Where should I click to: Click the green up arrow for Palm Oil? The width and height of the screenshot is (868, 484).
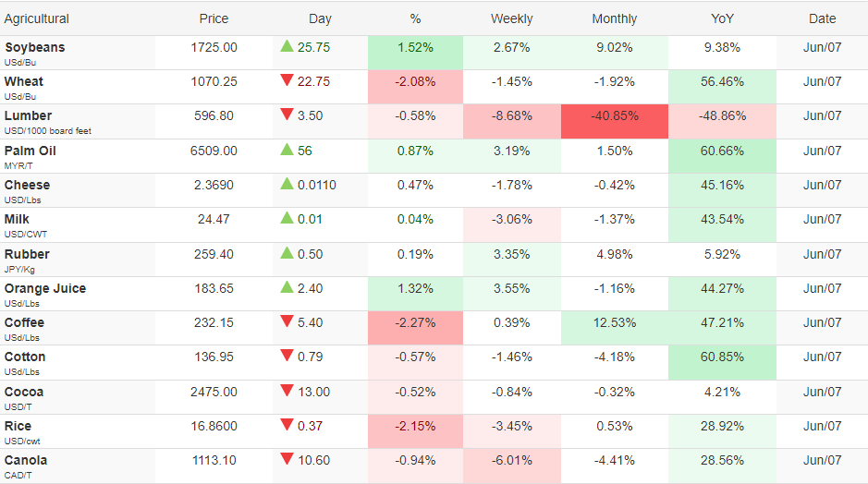point(287,150)
